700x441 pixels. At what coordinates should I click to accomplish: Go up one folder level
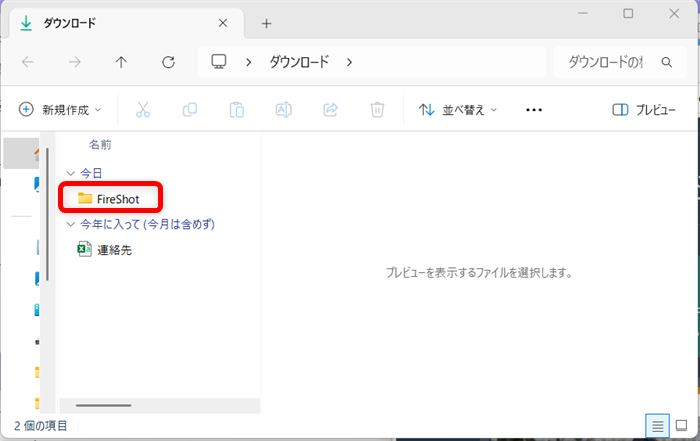click(x=121, y=62)
